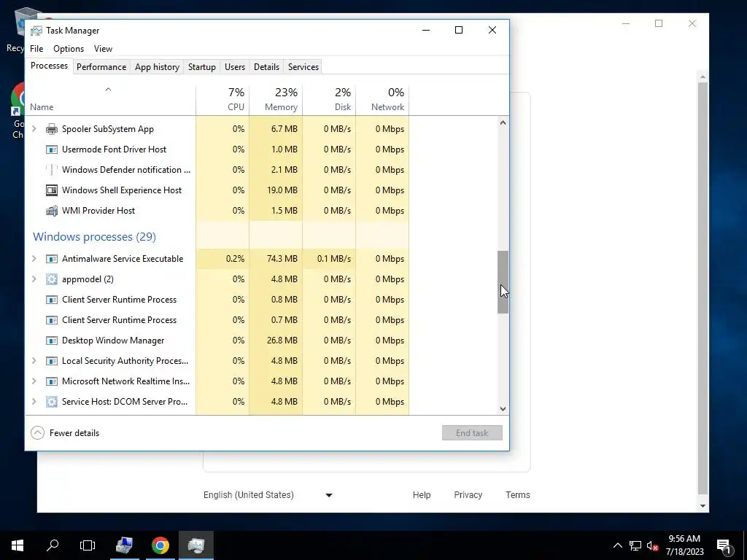The width and height of the screenshot is (747, 560).
Task: Open the Terms link in the background window
Action: (x=518, y=495)
